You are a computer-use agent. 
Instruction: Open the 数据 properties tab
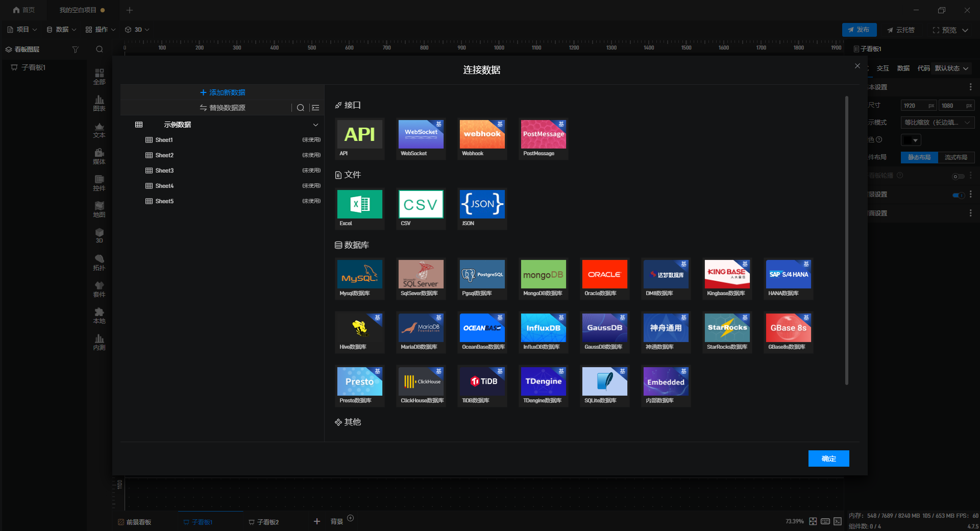click(903, 68)
